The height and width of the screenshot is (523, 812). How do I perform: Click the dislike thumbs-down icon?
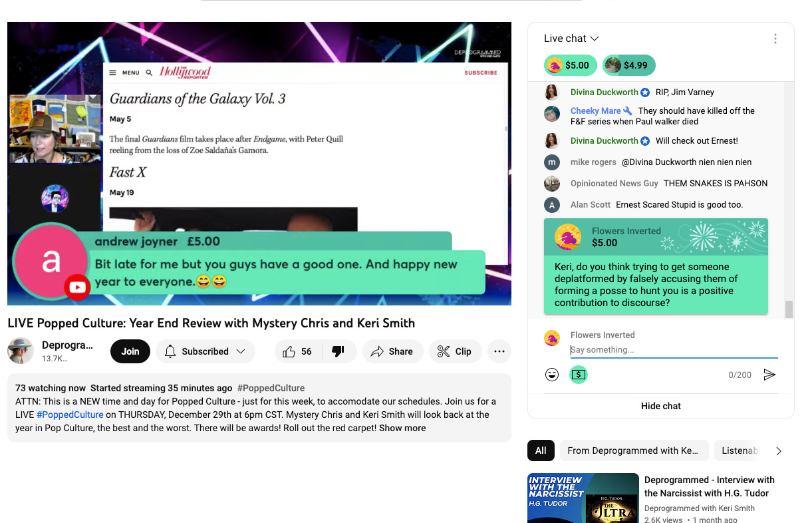[x=338, y=351]
